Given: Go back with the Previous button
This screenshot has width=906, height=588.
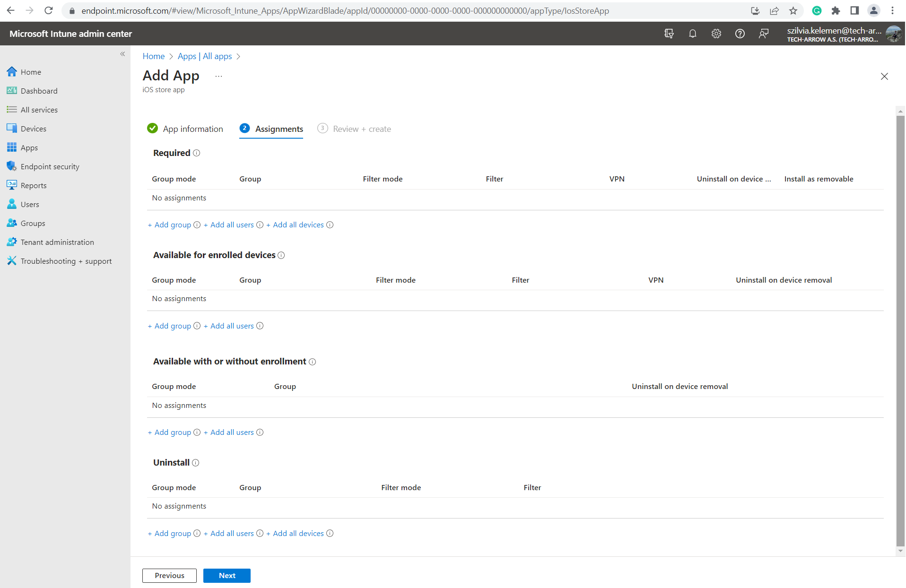Looking at the screenshot, I should (x=169, y=575).
